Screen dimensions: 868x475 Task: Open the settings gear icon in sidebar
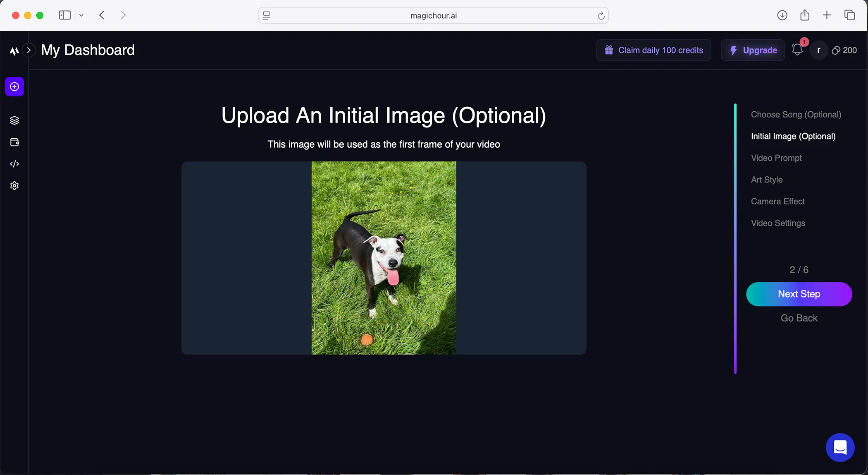[14, 186]
